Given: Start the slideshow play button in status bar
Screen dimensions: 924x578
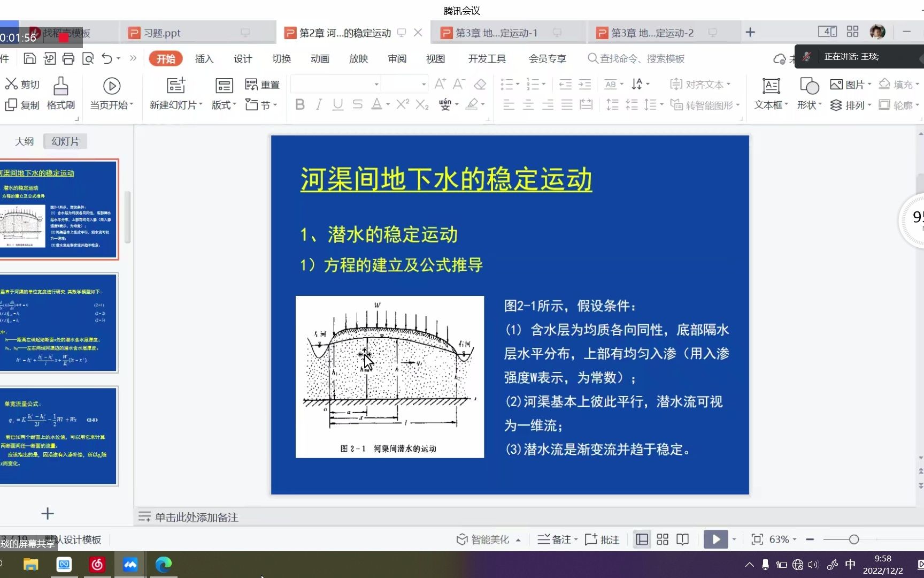Looking at the screenshot, I should pos(715,539).
